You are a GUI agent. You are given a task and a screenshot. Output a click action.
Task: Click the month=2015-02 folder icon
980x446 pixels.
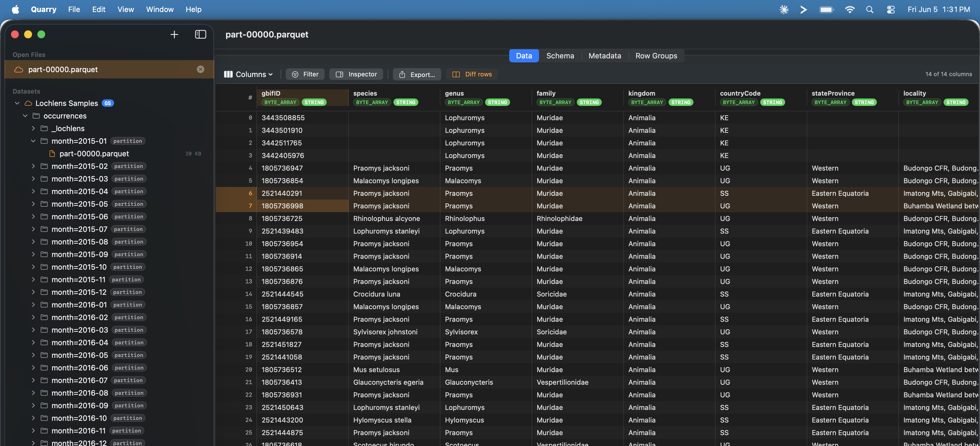click(x=44, y=166)
